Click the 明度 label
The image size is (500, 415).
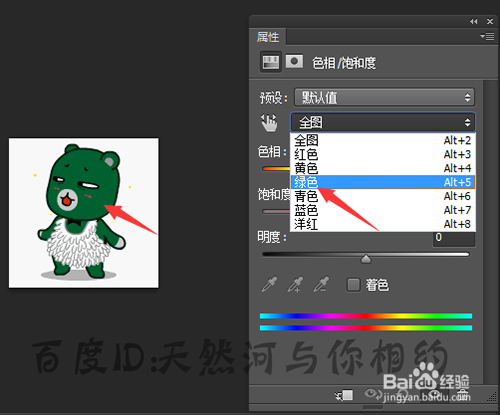click(272, 237)
